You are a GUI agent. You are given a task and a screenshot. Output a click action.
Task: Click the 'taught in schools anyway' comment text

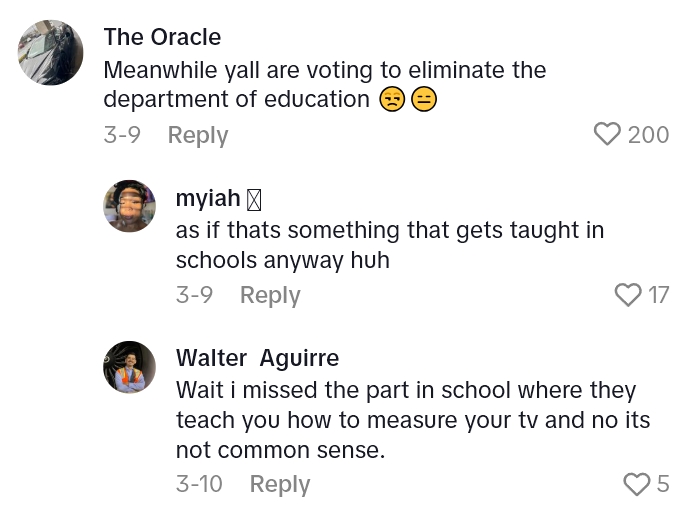[390, 245]
